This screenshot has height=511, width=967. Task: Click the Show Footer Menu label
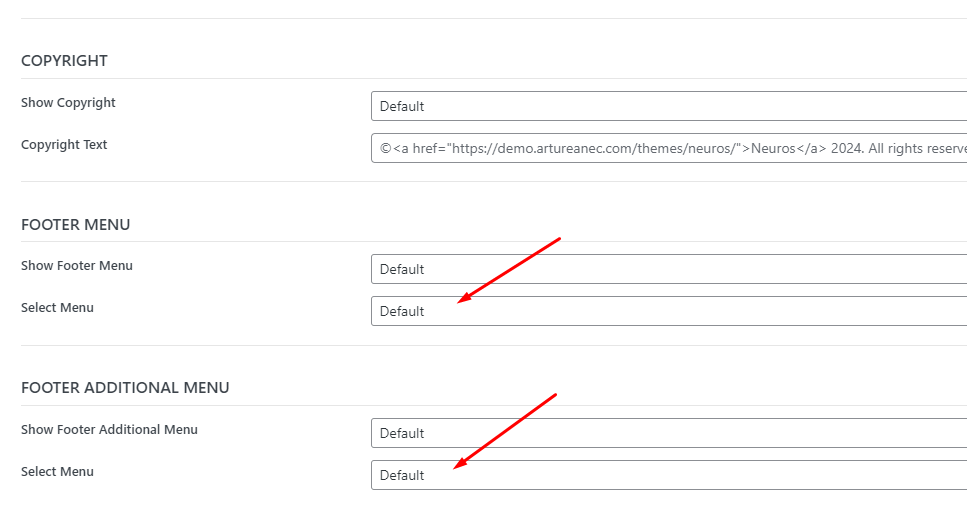point(76,266)
